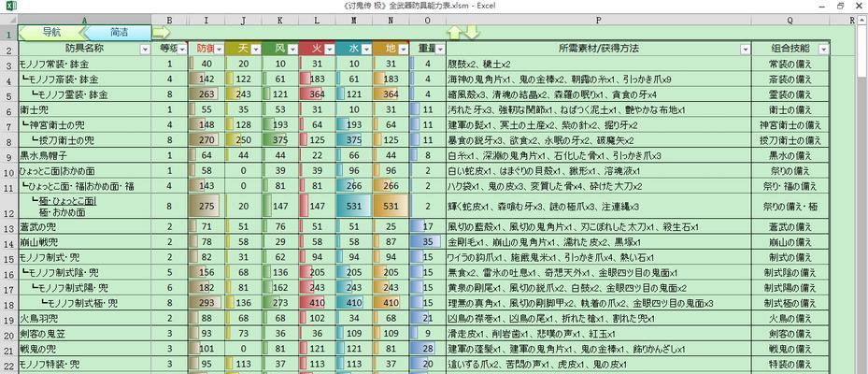Image resolution: width=868 pixels, height=374 pixels.
Task: Open the 风 column filter dropdown
Action: [292, 50]
